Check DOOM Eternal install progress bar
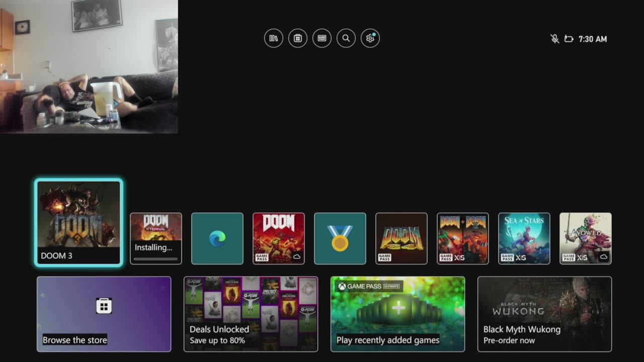This screenshot has height=362, width=644. [x=156, y=259]
